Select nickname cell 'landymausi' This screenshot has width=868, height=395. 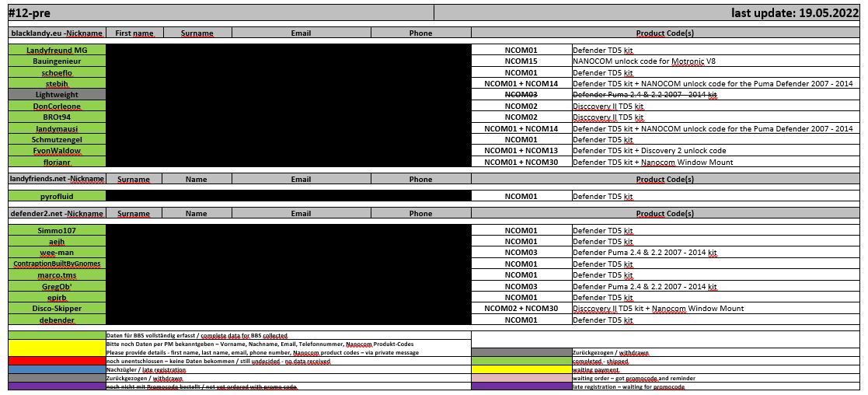click(x=57, y=128)
